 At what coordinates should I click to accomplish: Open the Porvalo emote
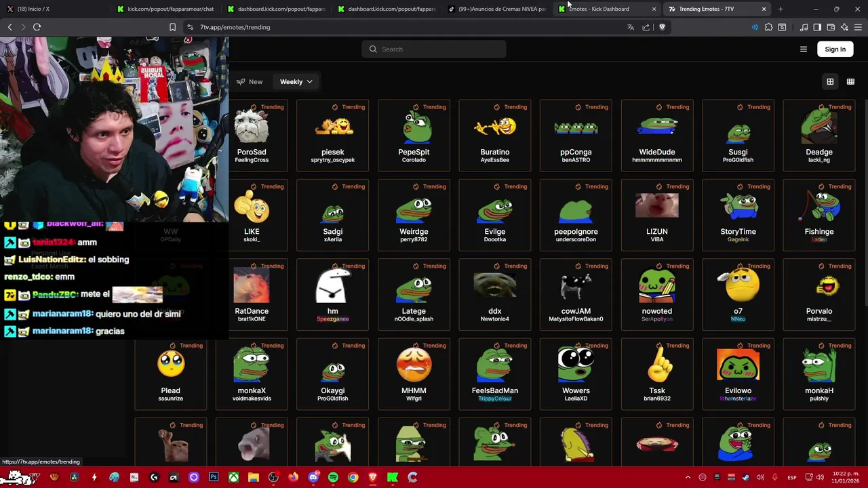point(819,294)
